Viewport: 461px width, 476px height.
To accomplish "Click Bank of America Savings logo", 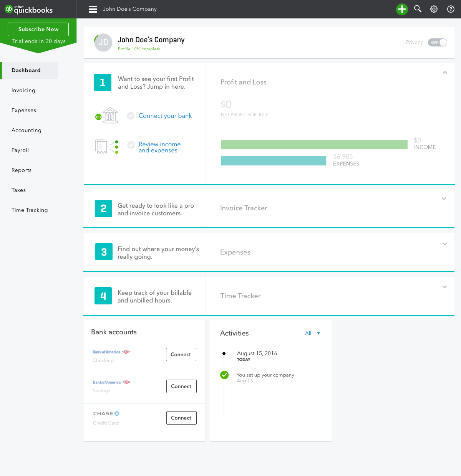I will tap(112, 382).
